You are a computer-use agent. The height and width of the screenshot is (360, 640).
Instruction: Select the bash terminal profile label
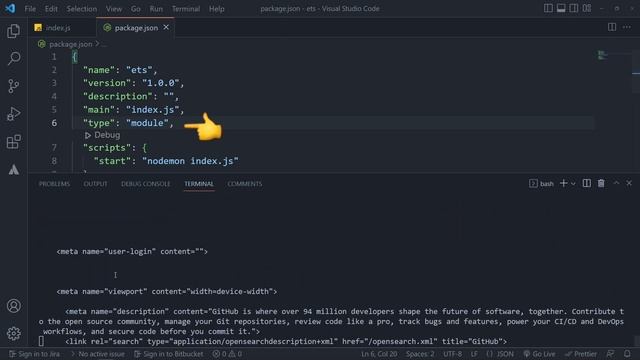click(x=542, y=184)
